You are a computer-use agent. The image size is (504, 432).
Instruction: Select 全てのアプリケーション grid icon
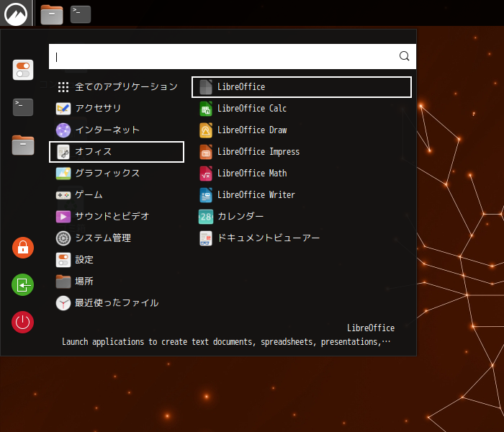(x=63, y=87)
